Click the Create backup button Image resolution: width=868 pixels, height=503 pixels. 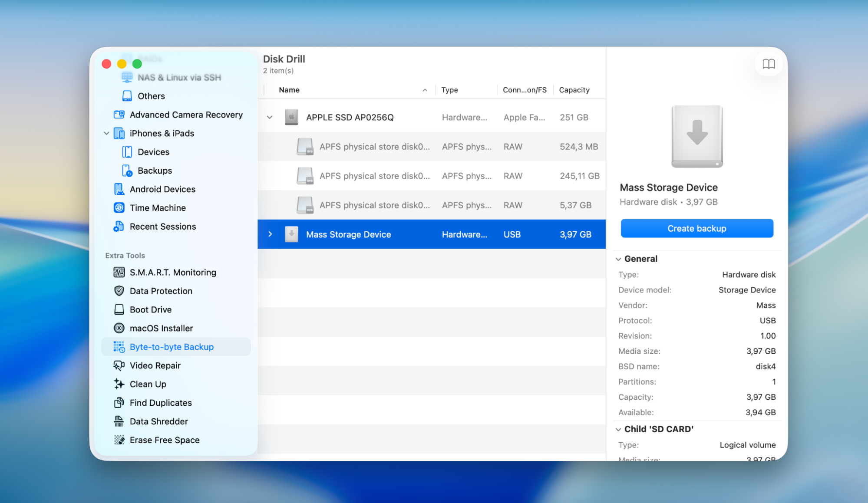pyautogui.click(x=697, y=228)
